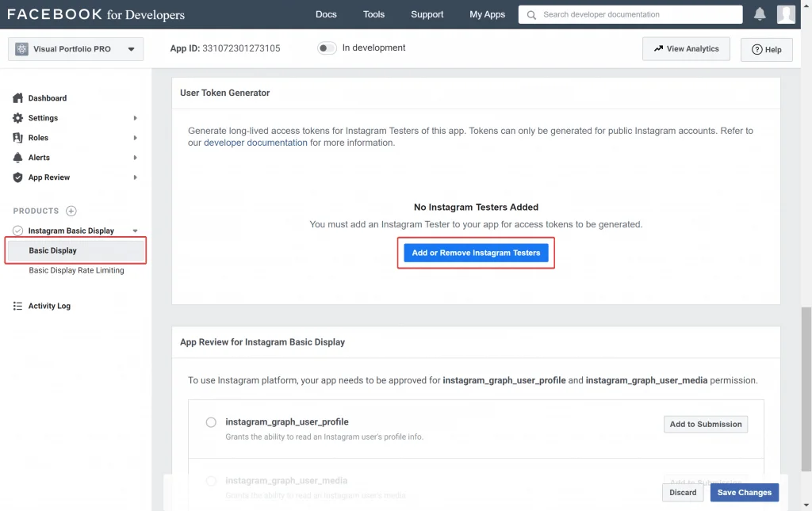The width and height of the screenshot is (812, 511).
Task: Open the Activity Log page
Action: point(49,306)
